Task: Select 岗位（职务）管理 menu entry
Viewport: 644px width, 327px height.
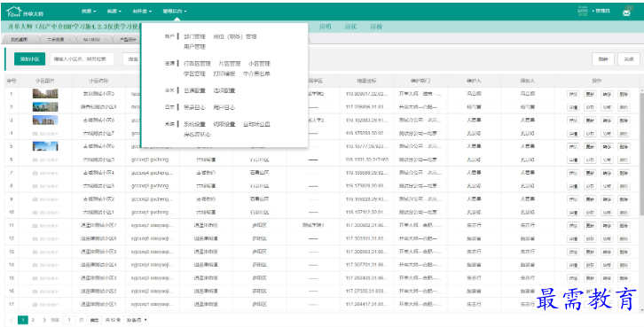Action: click(235, 36)
